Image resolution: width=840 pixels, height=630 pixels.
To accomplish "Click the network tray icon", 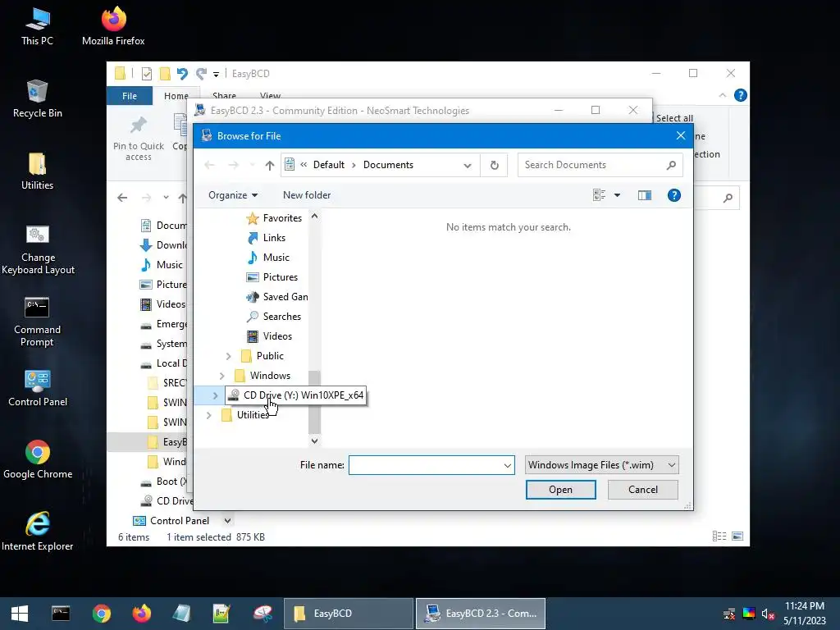I will pos(729,614).
